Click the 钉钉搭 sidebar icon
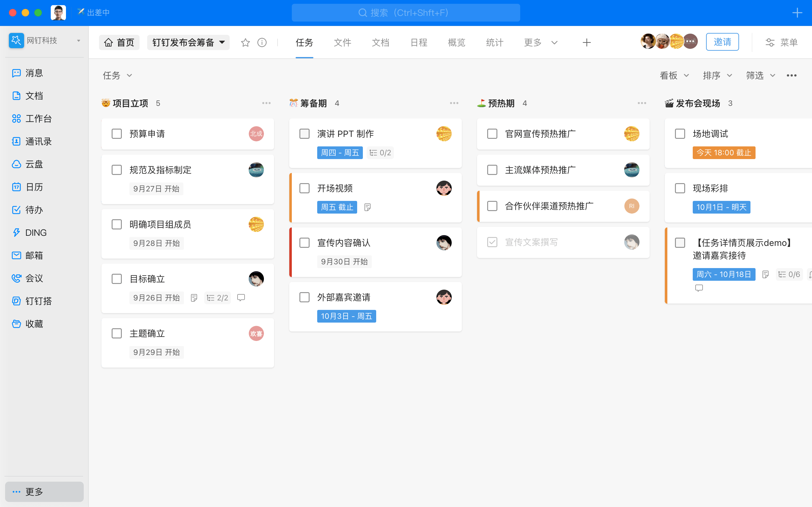Image resolution: width=812 pixels, height=507 pixels. point(16,301)
